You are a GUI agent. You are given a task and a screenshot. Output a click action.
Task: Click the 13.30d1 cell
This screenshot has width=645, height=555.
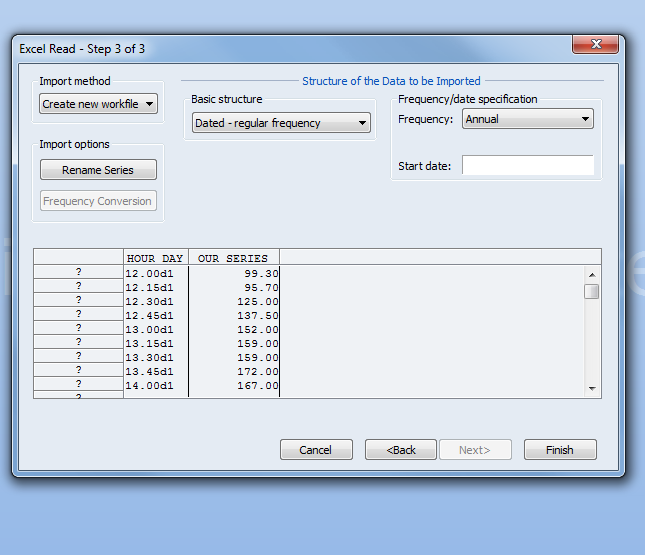pyautogui.click(x=156, y=358)
